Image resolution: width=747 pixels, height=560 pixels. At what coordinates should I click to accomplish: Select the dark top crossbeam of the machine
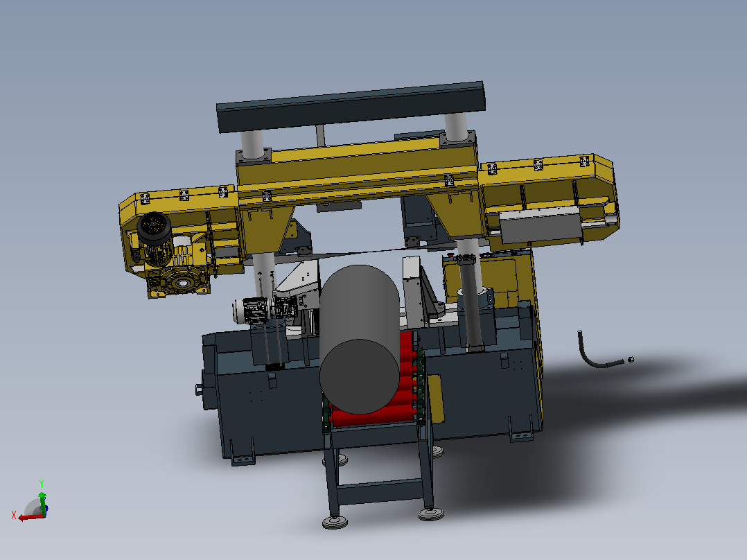coord(351,107)
